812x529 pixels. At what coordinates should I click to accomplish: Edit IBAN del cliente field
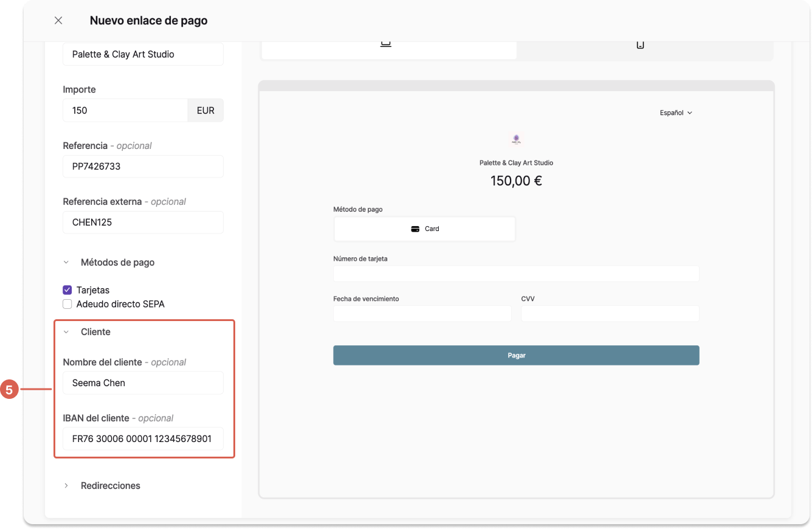(x=143, y=438)
